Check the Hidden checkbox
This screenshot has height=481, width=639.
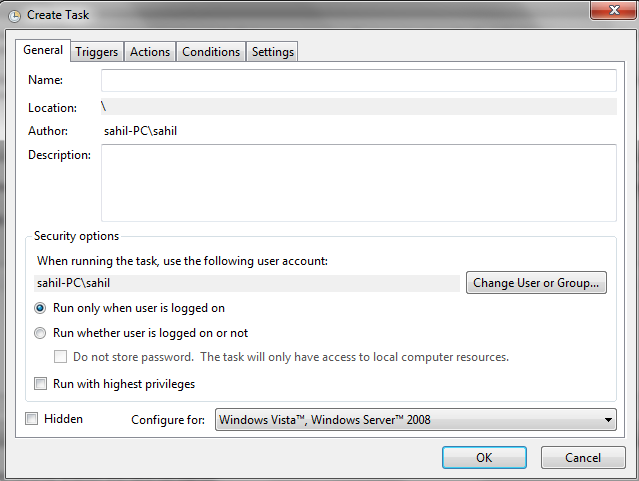[31, 419]
